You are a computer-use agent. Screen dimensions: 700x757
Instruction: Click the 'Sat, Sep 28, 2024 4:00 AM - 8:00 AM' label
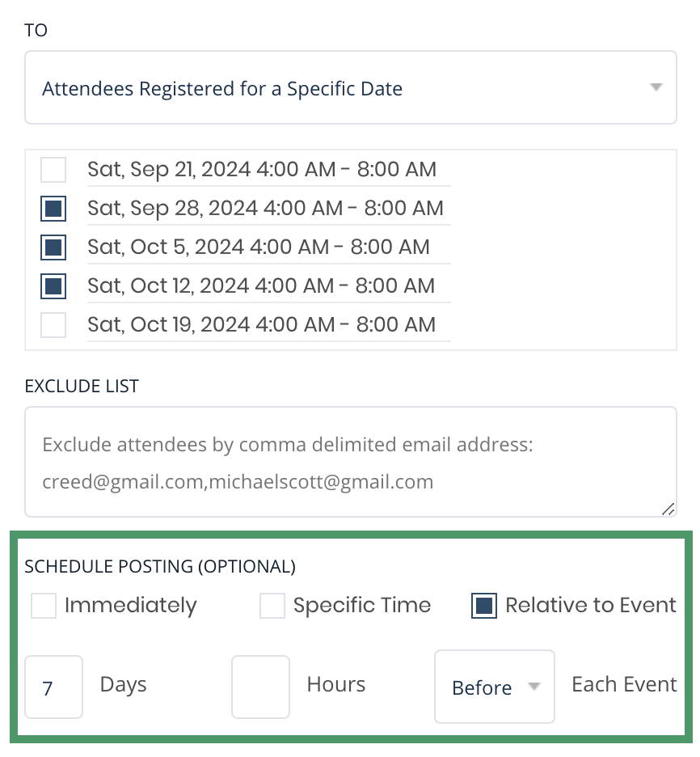pos(265,209)
